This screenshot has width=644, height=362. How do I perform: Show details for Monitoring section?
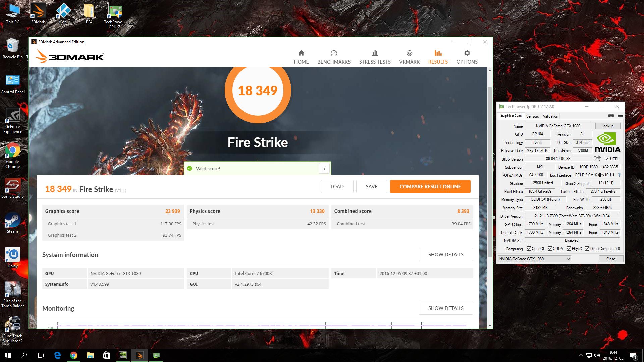tap(446, 308)
